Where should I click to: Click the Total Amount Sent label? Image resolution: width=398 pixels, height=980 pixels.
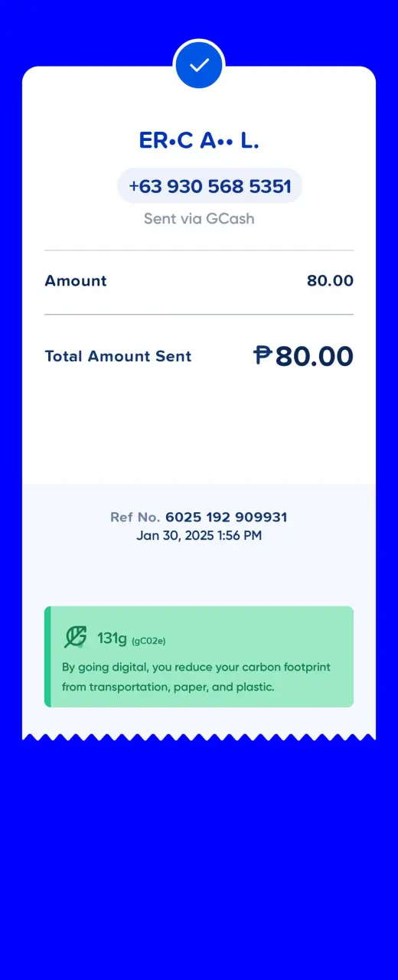pyautogui.click(x=118, y=356)
